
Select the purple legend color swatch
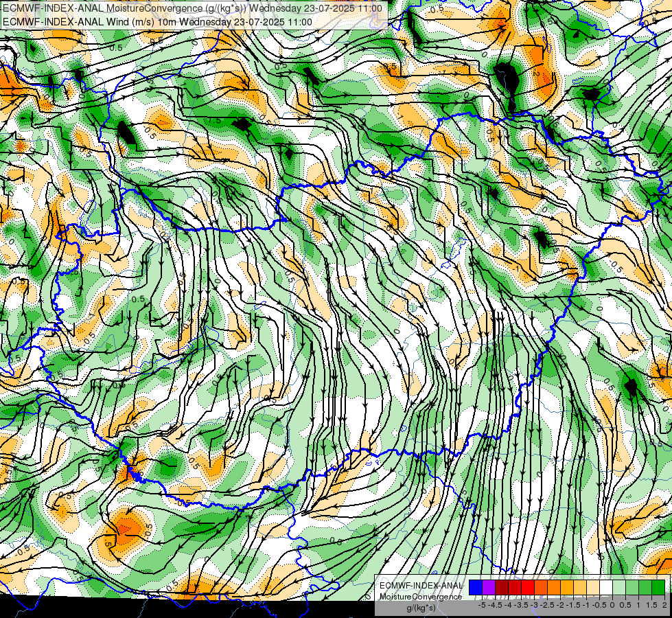click(x=489, y=588)
